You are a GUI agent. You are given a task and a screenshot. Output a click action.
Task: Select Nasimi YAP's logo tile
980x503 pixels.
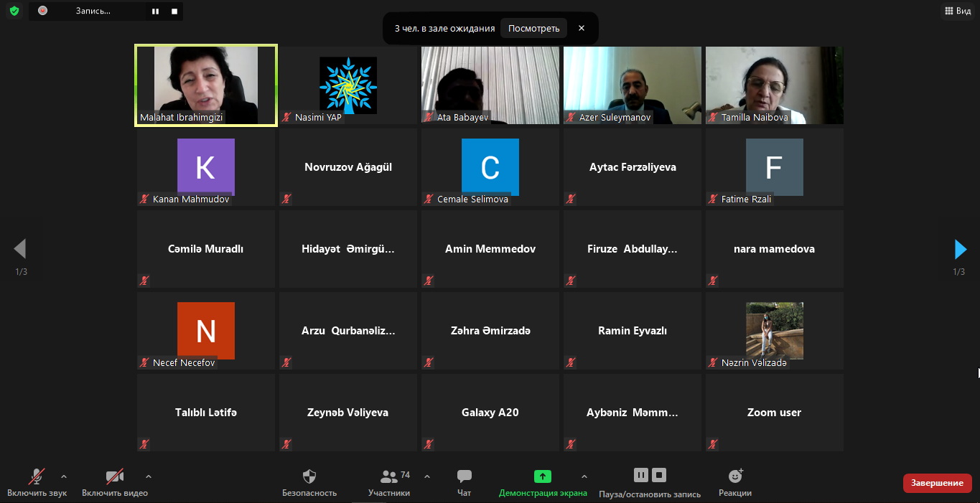[348, 85]
